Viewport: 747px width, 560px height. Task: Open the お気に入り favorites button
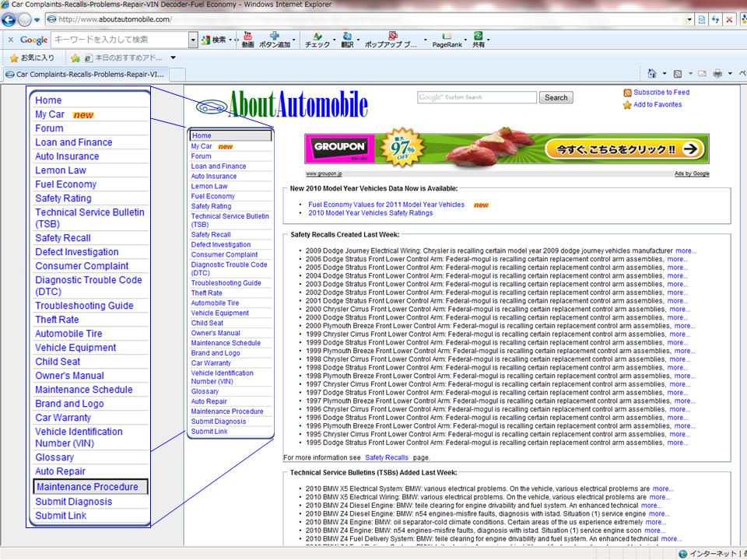click(33, 58)
